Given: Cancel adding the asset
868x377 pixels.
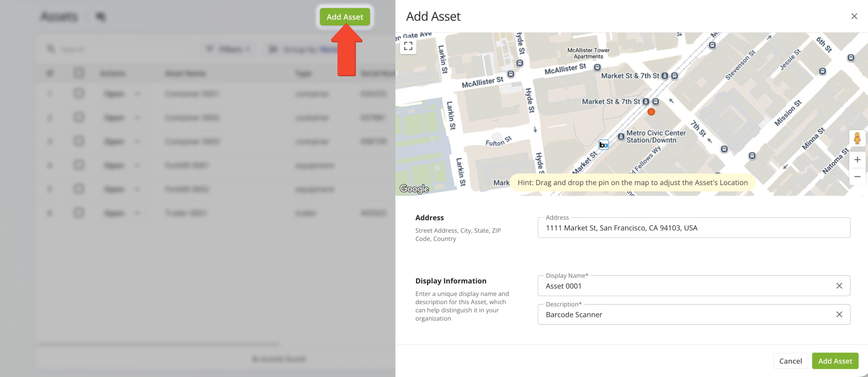Looking at the screenshot, I should (790, 361).
